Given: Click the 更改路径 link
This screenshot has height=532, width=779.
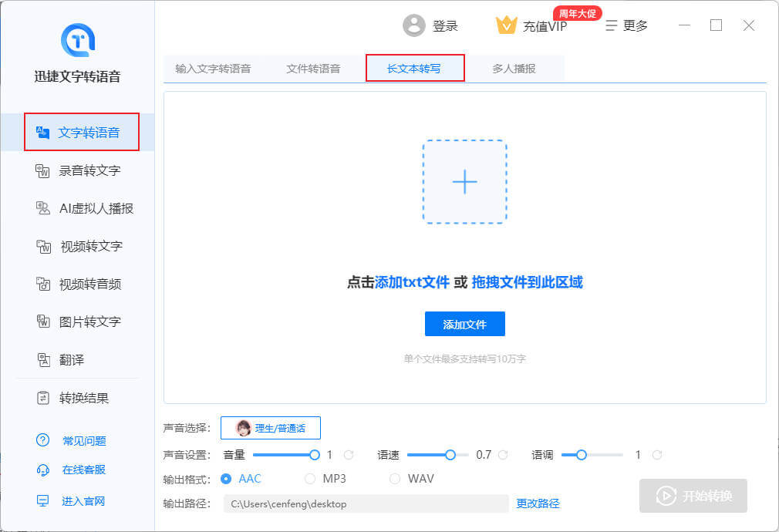Looking at the screenshot, I should tap(538, 503).
